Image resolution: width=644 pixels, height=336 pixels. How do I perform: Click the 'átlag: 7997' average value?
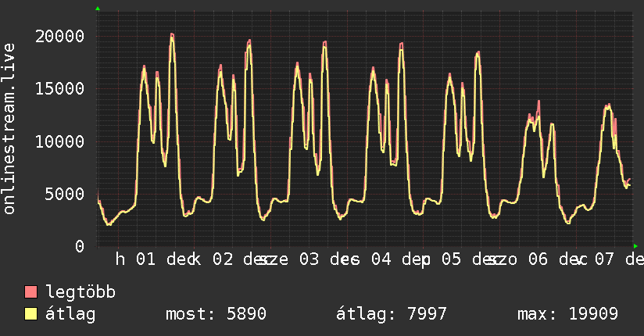click(391, 314)
